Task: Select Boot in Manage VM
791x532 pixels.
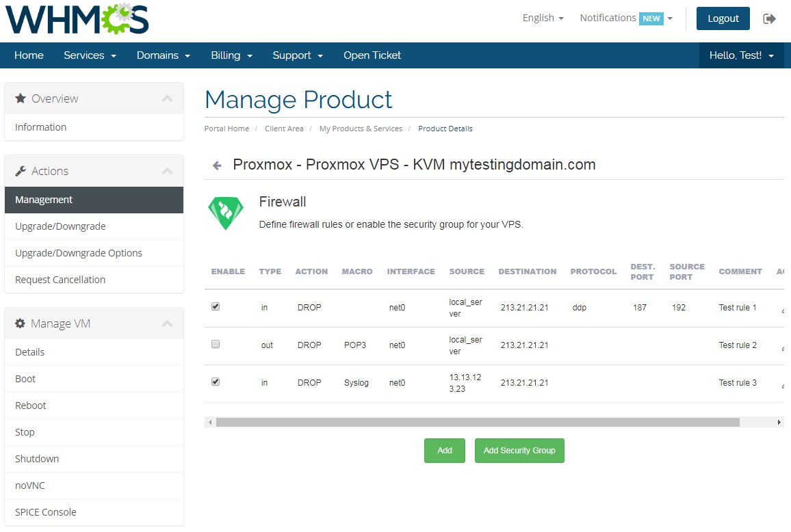Action: (94, 379)
